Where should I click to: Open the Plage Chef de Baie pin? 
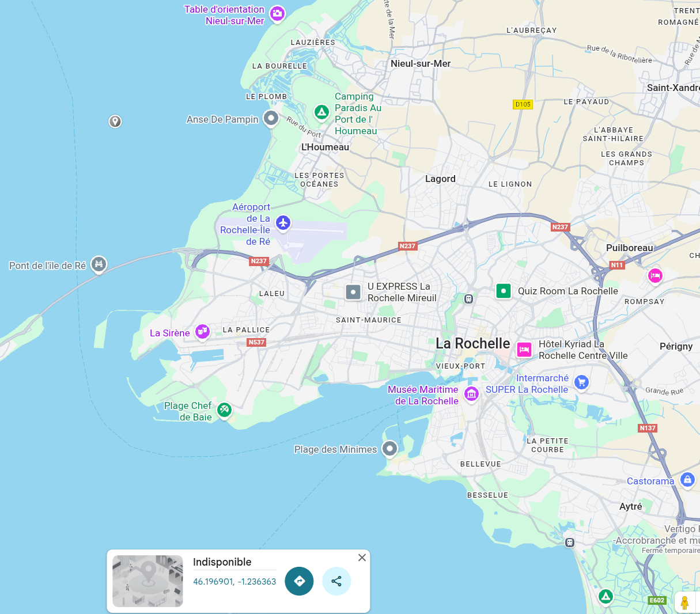(x=224, y=410)
